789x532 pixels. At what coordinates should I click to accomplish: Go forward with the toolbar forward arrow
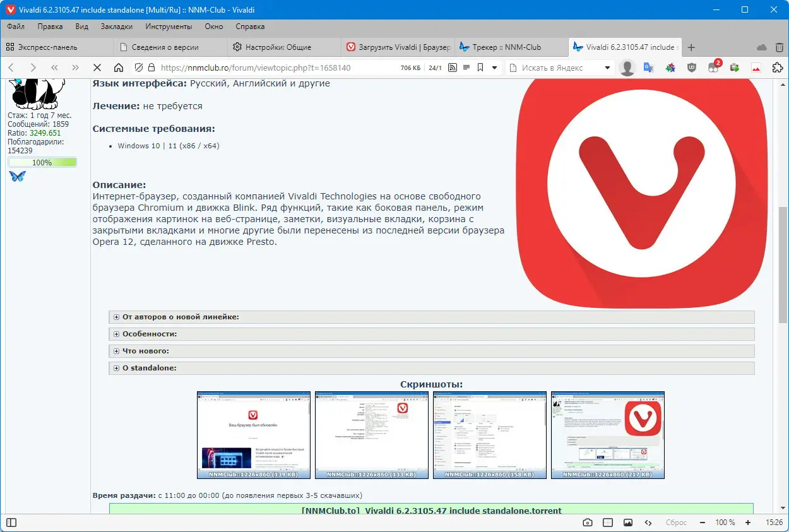33,68
